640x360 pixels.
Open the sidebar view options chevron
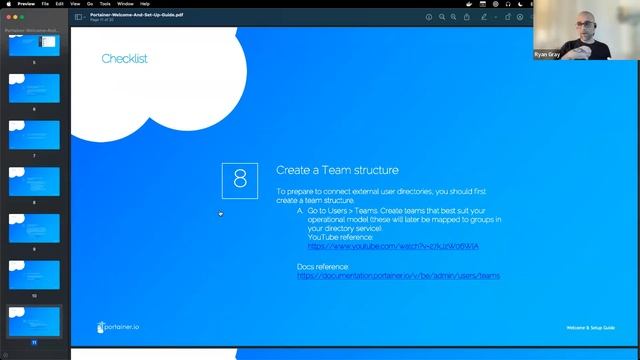click(x=84, y=17)
